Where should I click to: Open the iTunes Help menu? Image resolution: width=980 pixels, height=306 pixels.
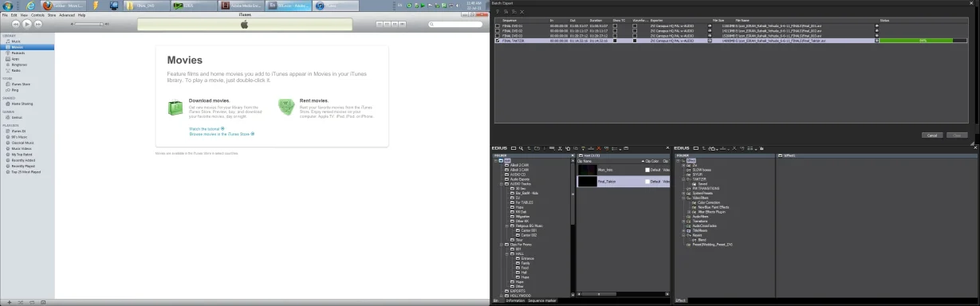[81, 15]
